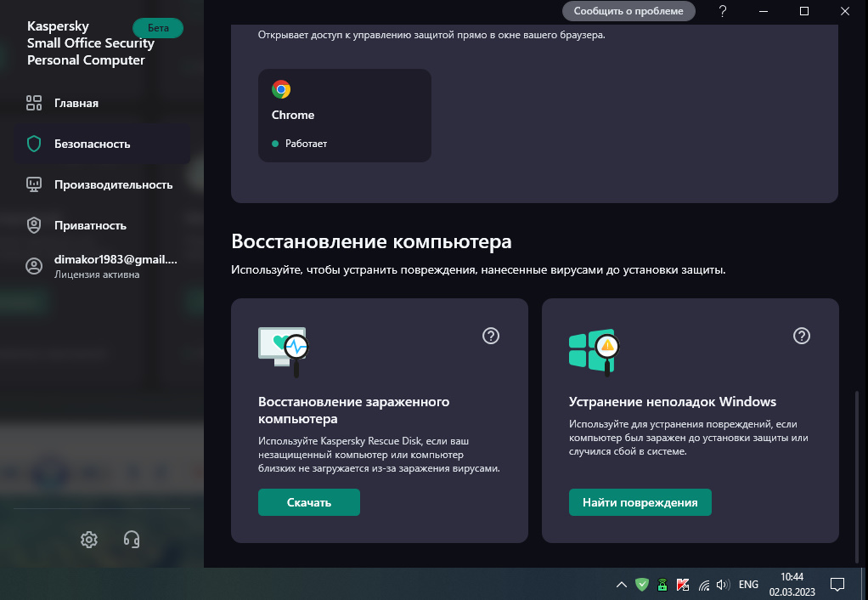
Task: Select Безопасность in sidebar
Action: pos(102,144)
